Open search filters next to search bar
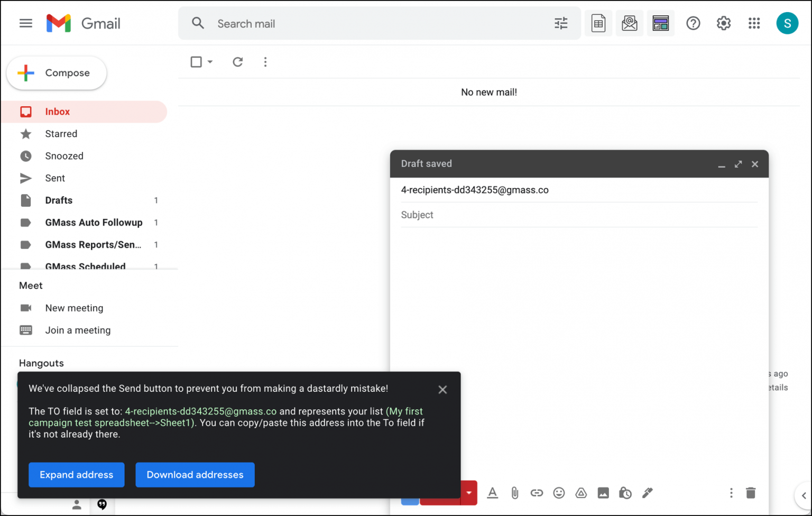The height and width of the screenshot is (516, 812). coord(561,23)
